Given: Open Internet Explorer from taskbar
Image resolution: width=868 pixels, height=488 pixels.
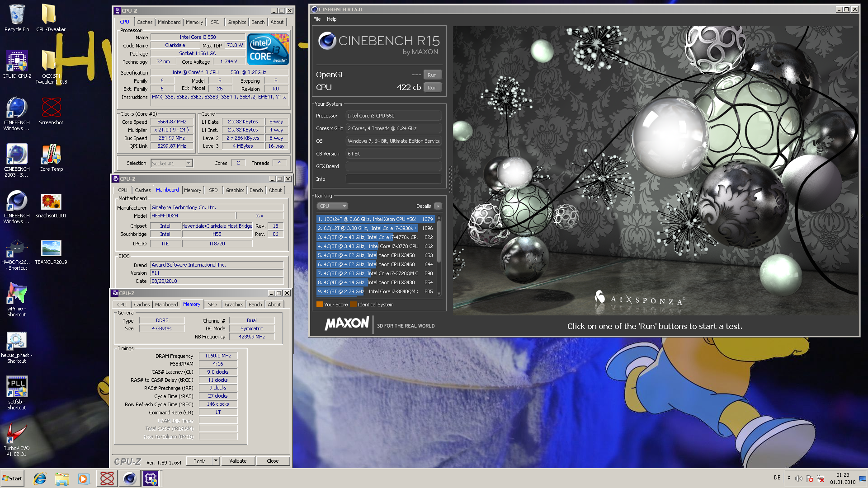Looking at the screenshot, I should [x=40, y=479].
